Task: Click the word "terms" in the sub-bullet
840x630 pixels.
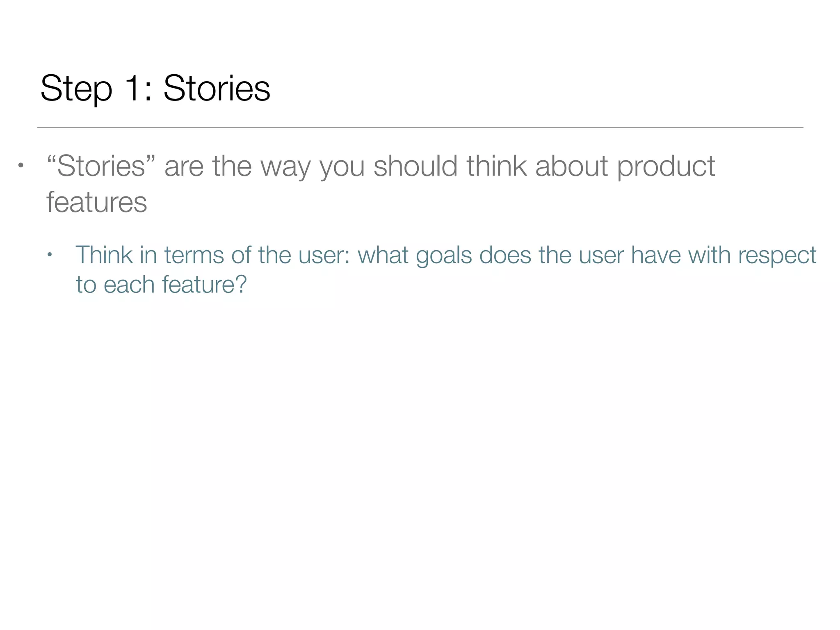Action: pyautogui.click(x=194, y=255)
